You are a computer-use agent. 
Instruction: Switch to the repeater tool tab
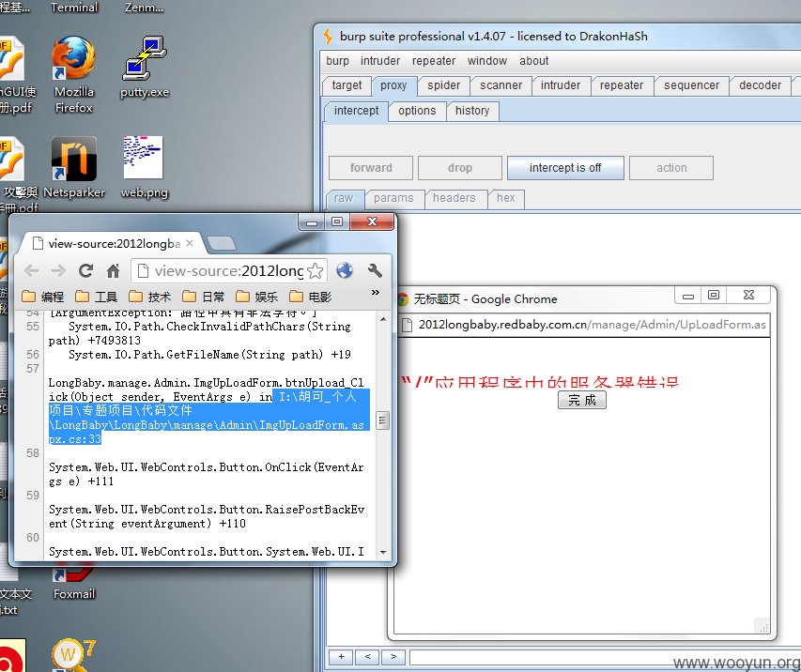(622, 85)
